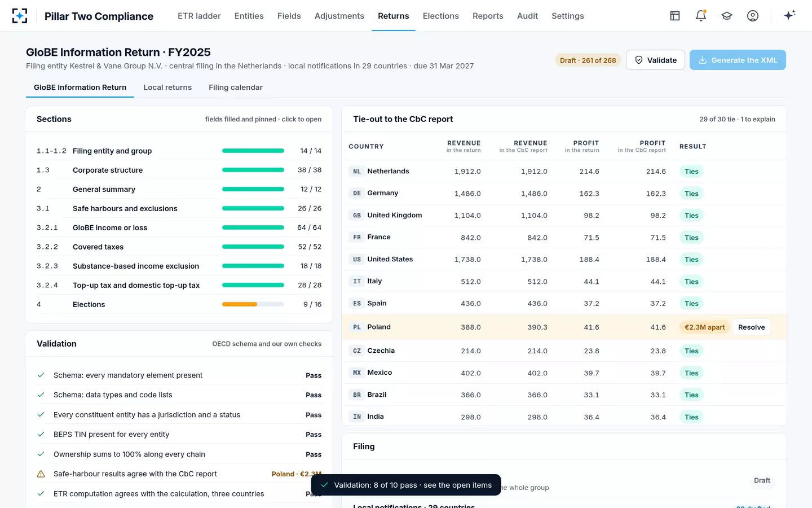This screenshot has height=508, width=812.
Task: Click the Pillar Two Compliance logo icon
Action: 20,16
